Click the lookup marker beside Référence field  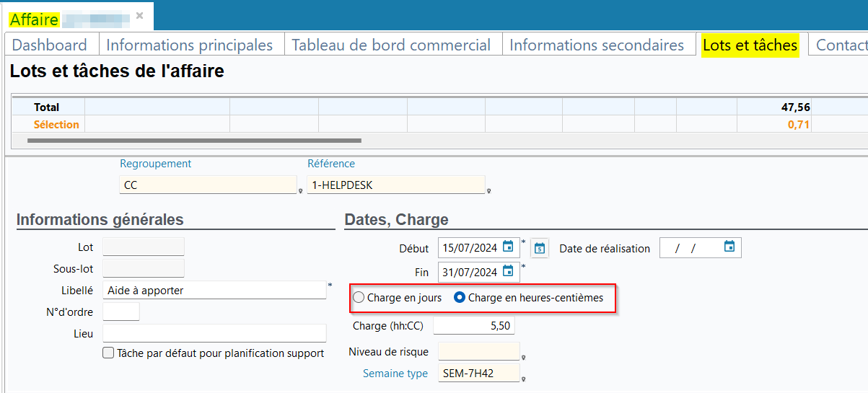pos(489,191)
